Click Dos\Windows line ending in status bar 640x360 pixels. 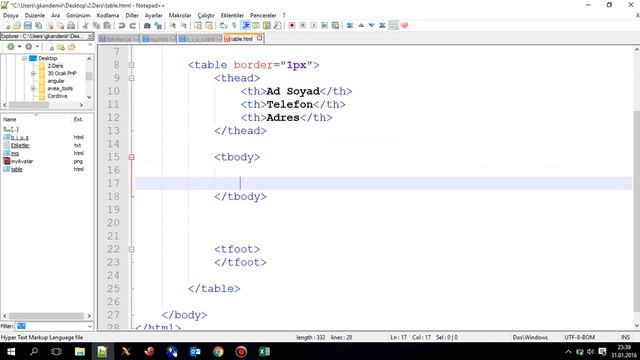tap(530, 338)
